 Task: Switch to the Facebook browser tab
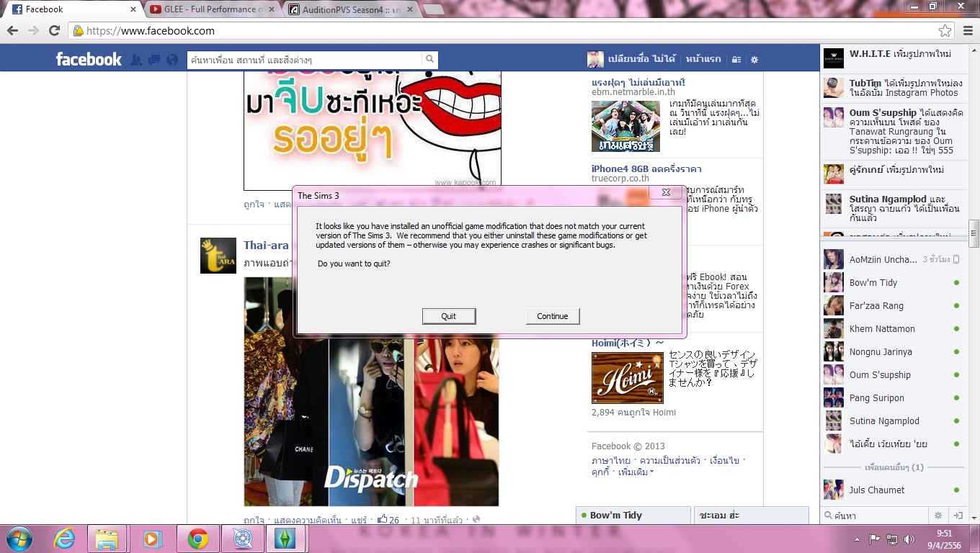72,9
